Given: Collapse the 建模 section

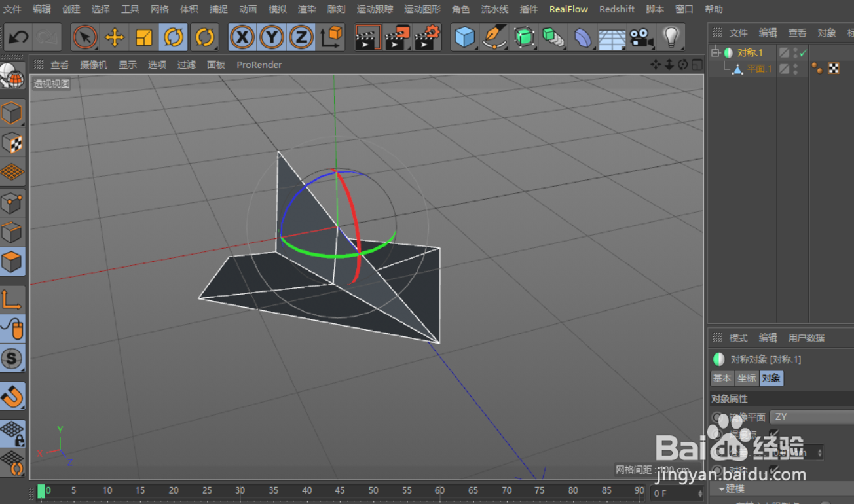Looking at the screenshot, I should click(x=722, y=488).
